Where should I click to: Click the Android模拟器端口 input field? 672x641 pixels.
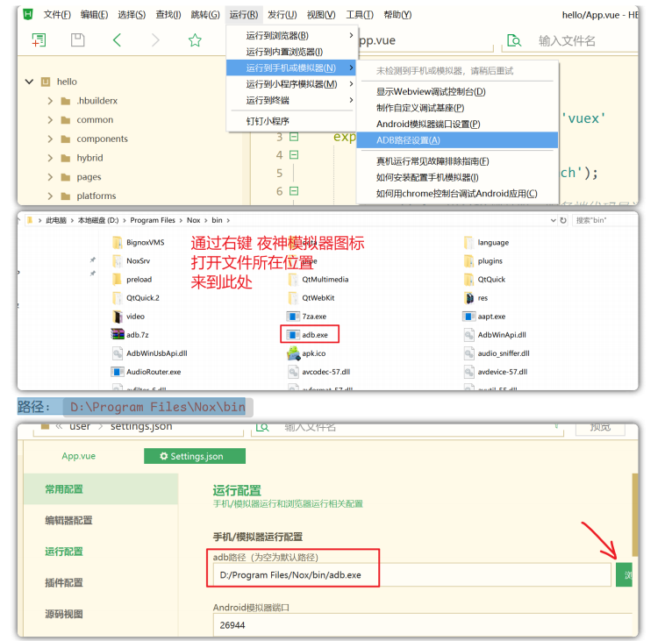[x=422, y=624]
